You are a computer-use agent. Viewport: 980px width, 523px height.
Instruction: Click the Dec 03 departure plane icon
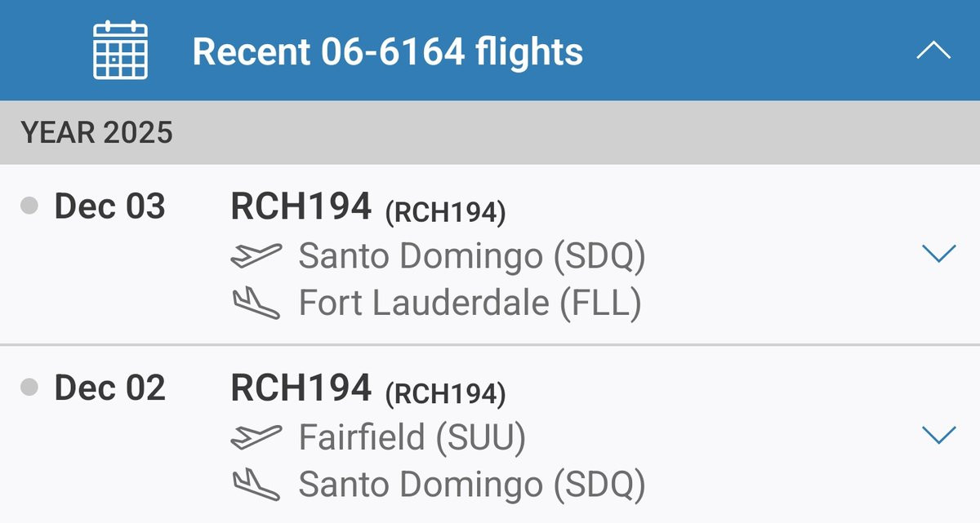(256, 256)
